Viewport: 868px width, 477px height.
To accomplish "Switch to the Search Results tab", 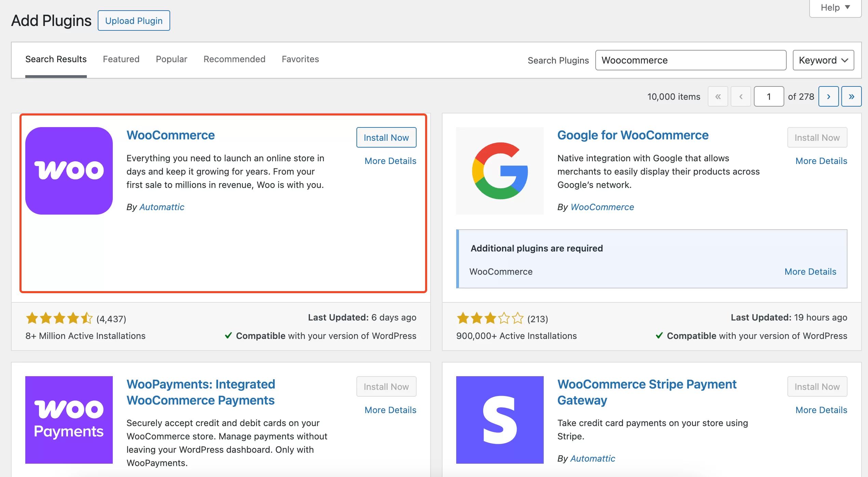I will click(56, 59).
